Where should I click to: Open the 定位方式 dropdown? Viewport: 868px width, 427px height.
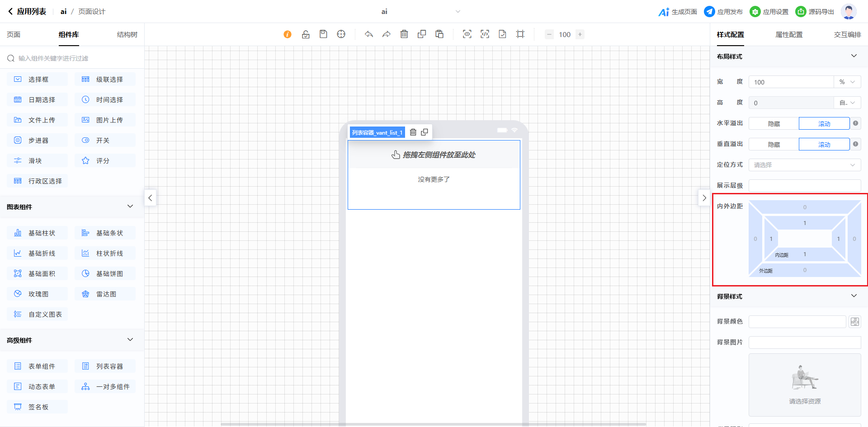(804, 165)
